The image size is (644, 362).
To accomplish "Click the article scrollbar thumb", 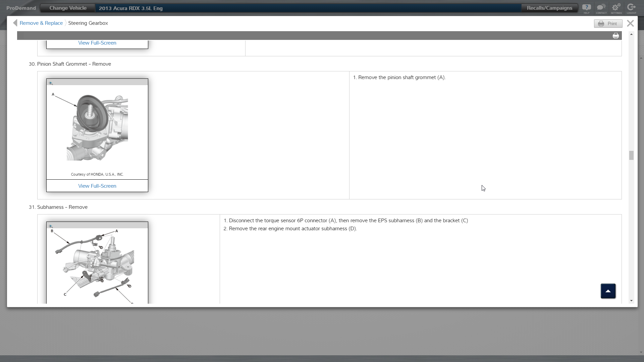I will (631, 156).
